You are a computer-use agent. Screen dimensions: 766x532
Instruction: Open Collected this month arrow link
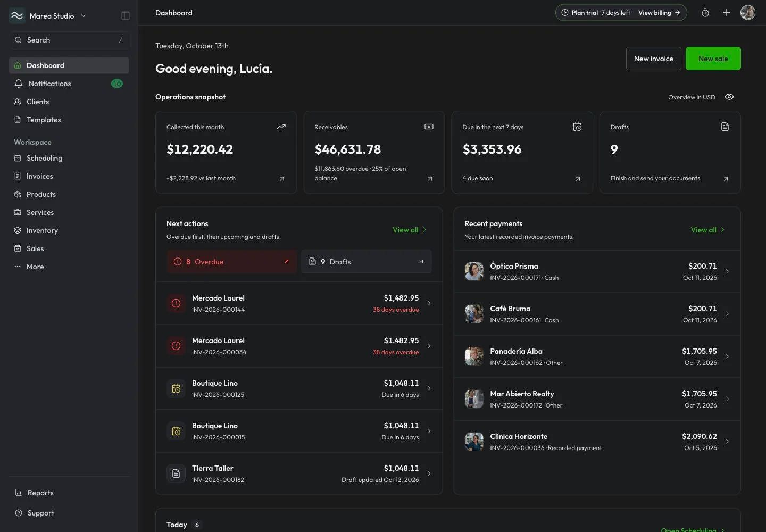coord(282,179)
